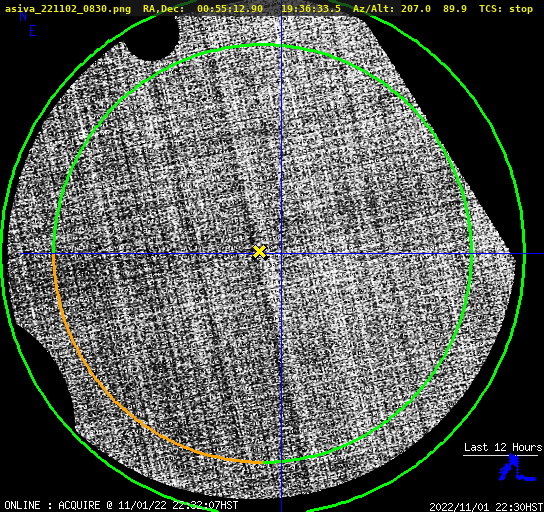Click the 2022/11/01 22:30HST timestamp
Screen dimensions: 544x512
coord(486,507)
